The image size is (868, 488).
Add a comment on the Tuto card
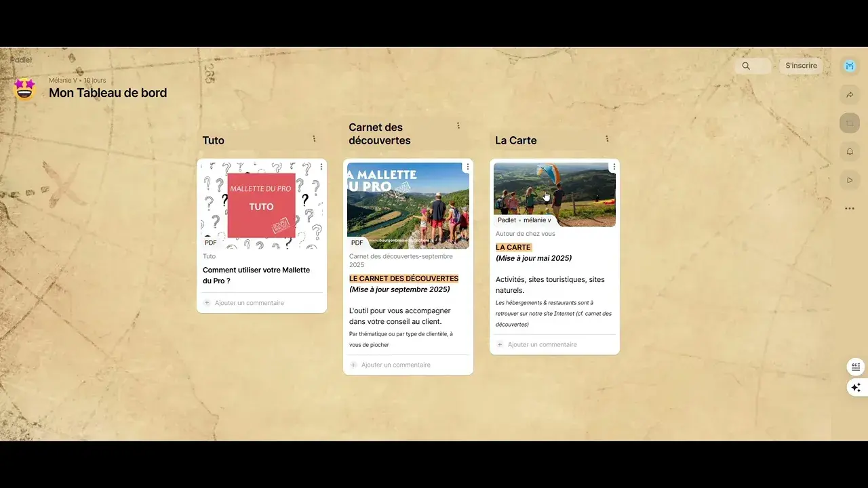[249, 303]
